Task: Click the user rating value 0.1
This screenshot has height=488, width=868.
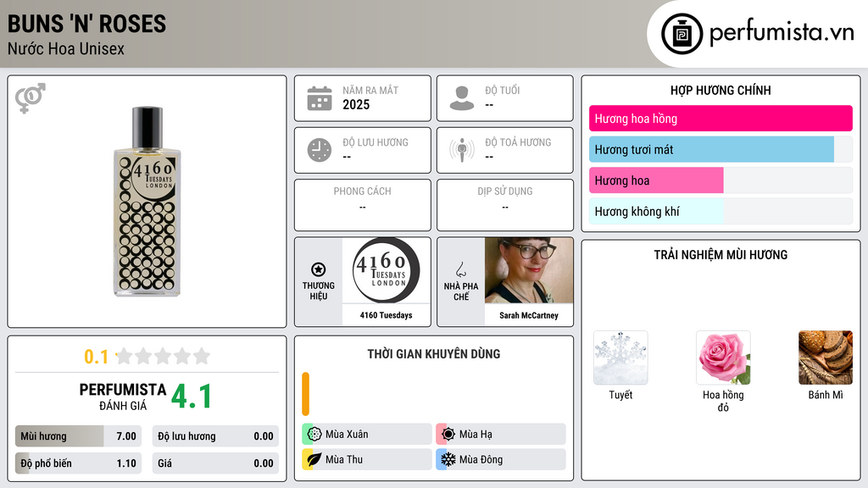Action: pos(96,357)
